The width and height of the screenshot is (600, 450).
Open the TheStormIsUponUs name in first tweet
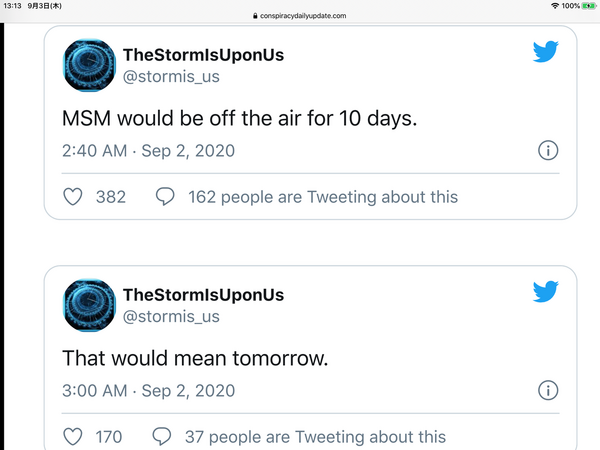[x=203, y=55]
